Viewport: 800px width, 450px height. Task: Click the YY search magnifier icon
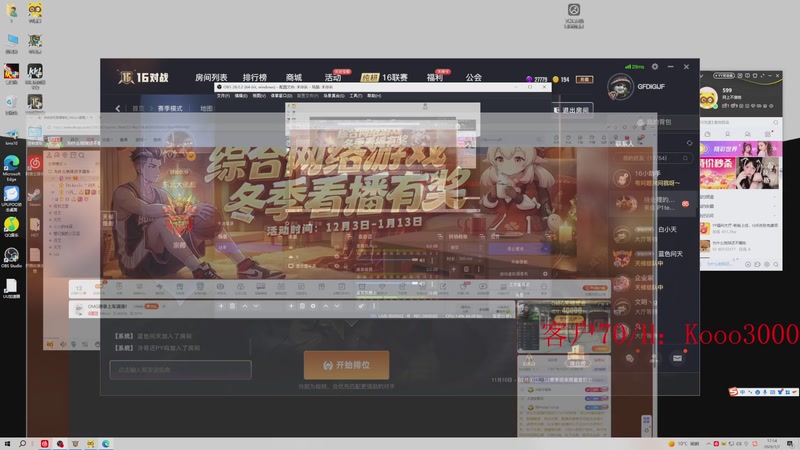point(776,122)
